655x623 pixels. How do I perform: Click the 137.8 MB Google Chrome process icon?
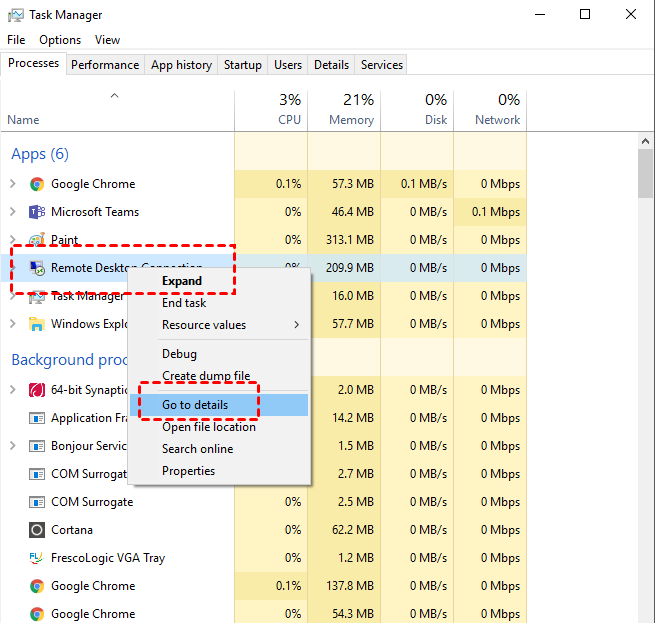coord(37,586)
